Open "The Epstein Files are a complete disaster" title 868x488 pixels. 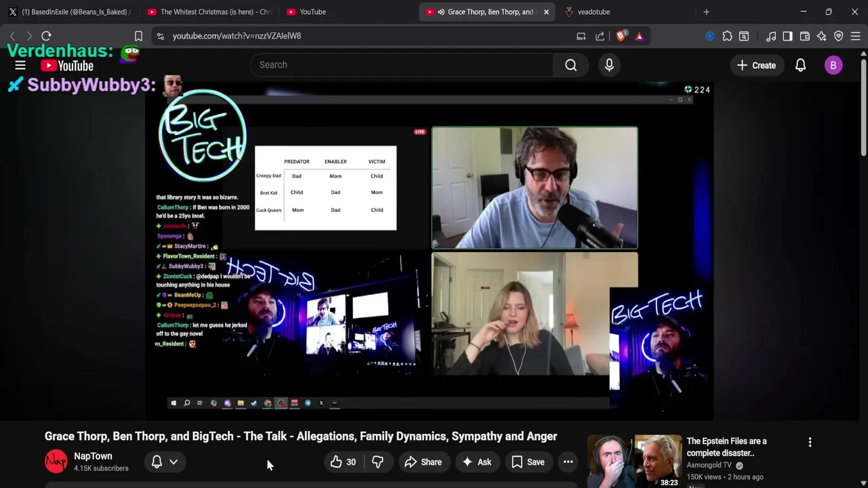coord(727,447)
